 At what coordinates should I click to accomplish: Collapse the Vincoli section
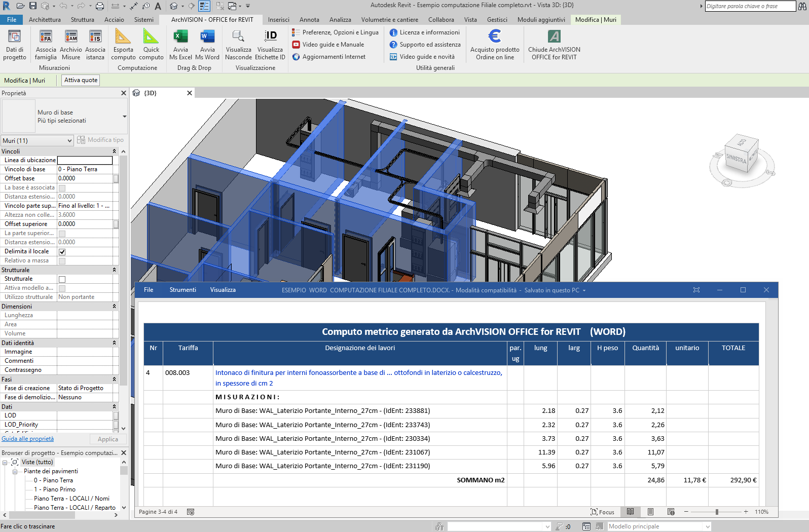(114, 151)
